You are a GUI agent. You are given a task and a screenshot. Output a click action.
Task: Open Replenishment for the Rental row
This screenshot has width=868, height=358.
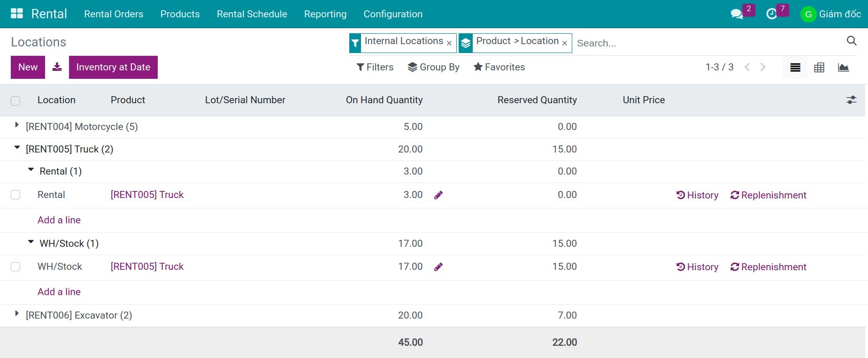(768, 195)
